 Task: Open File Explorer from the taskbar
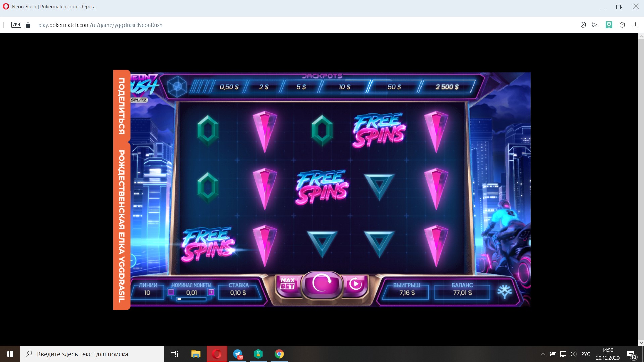(196, 354)
